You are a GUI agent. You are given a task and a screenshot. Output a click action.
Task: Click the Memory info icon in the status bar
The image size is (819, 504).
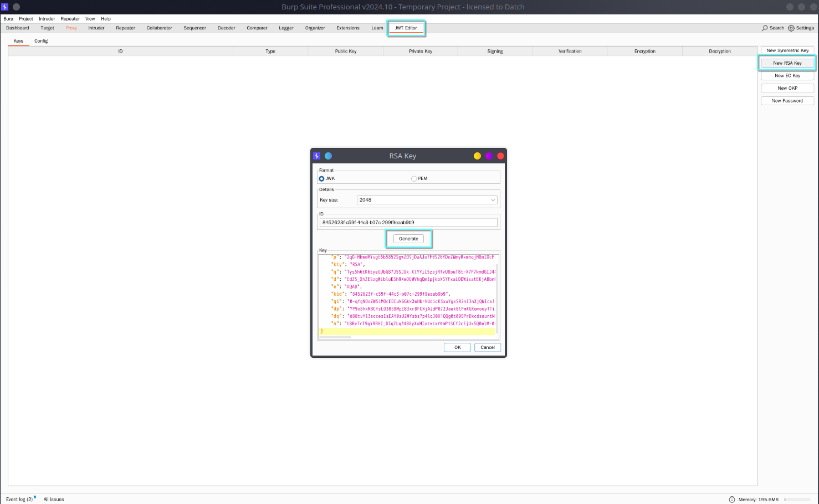[732, 500]
